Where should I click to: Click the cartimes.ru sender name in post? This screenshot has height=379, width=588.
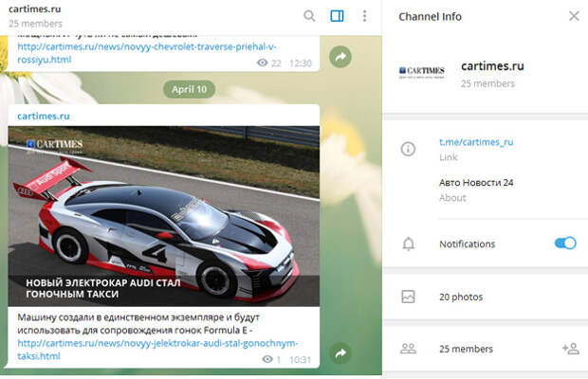click(44, 117)
